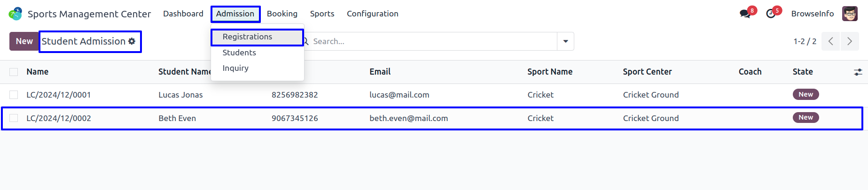
Task: Open the activities clock icon
Action: [771, 14]
